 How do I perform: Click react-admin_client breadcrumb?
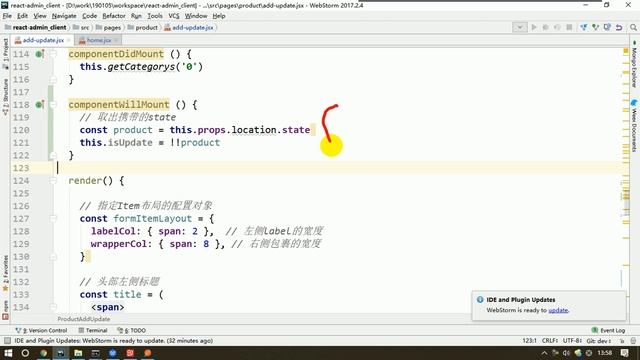click(36, 27)
